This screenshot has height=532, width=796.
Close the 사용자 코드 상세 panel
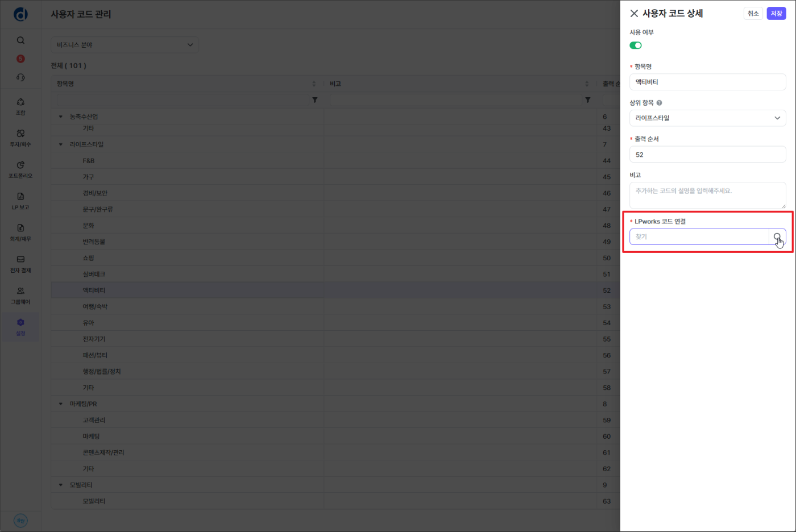(634, 14)
